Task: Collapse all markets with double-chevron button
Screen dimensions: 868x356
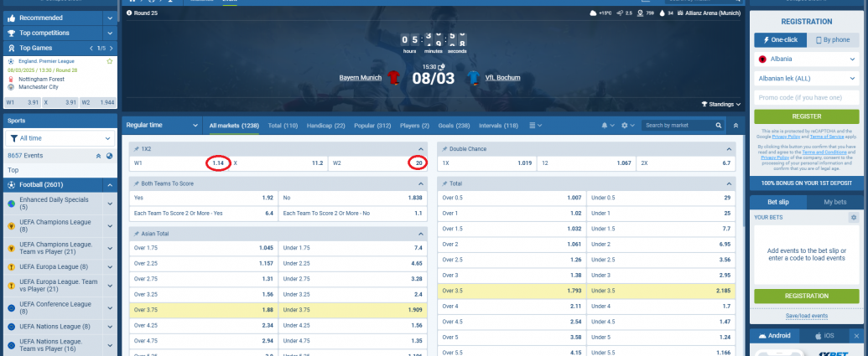Action: coord(735,126)
